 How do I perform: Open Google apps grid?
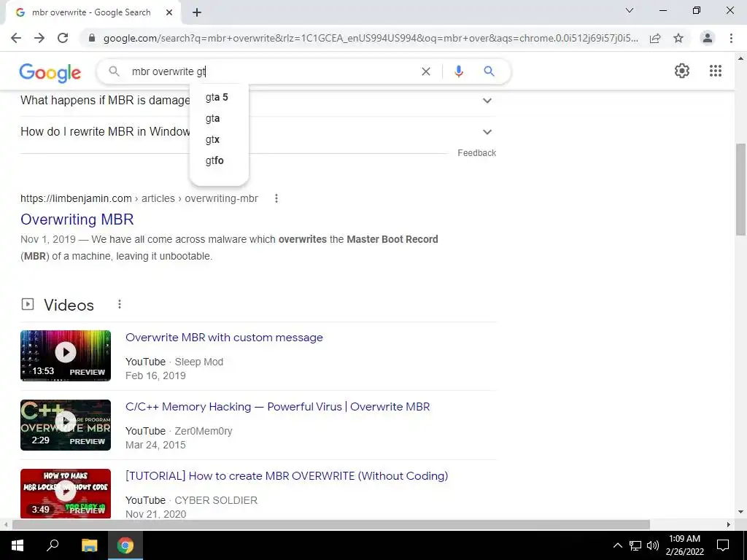(x=715, y=71)
